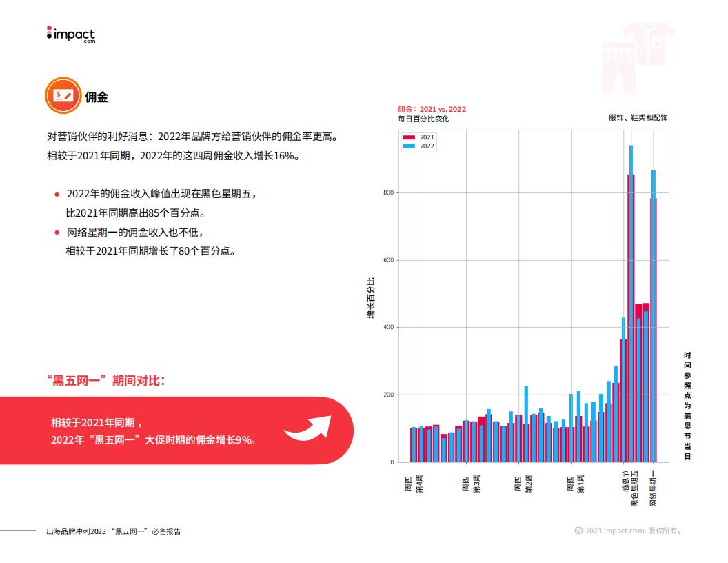728x563 pixels.
Task: Click the copyright symbol in footer
Action: tap(578, 531)
